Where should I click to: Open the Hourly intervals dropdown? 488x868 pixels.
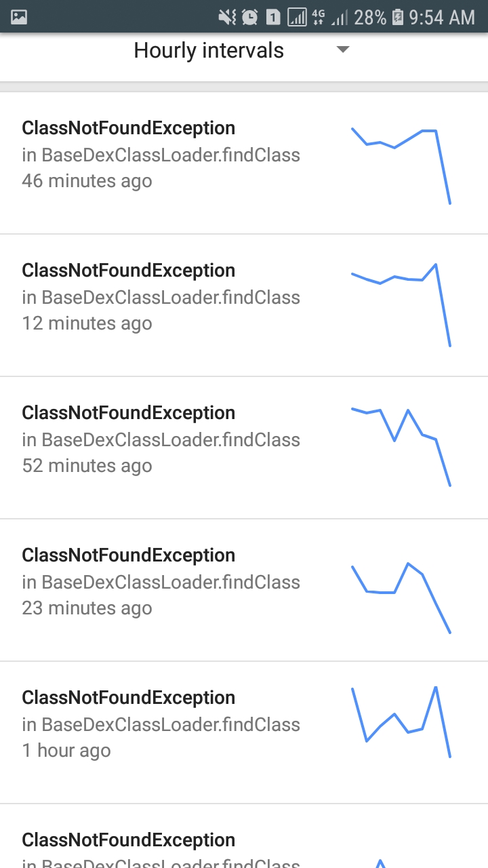(x=209, y=51)
